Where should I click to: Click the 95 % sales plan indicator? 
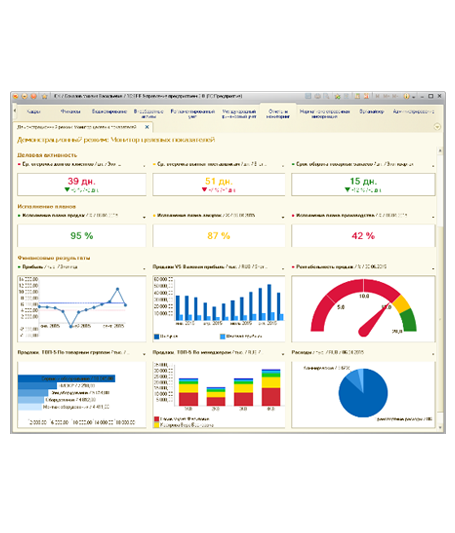coord(82,236)
